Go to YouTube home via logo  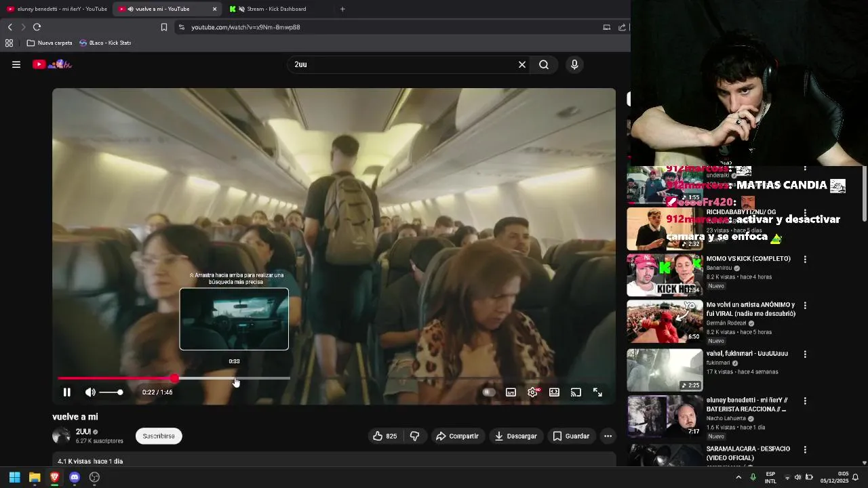pyautogui.click(x=52, y=64)
